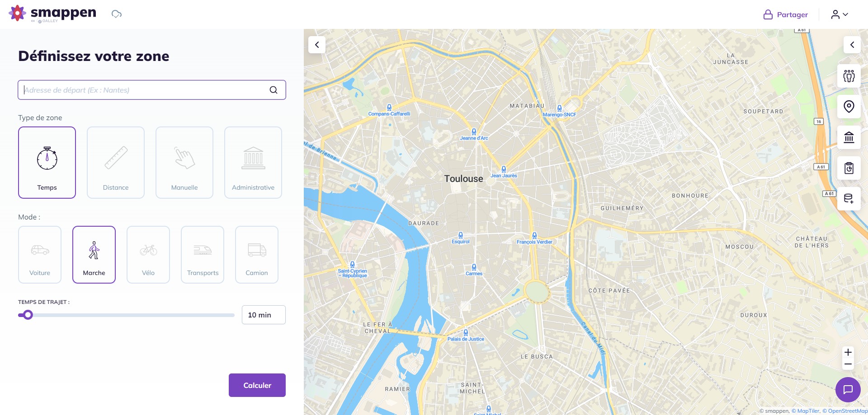Click the departure address input field

[152, 90]
